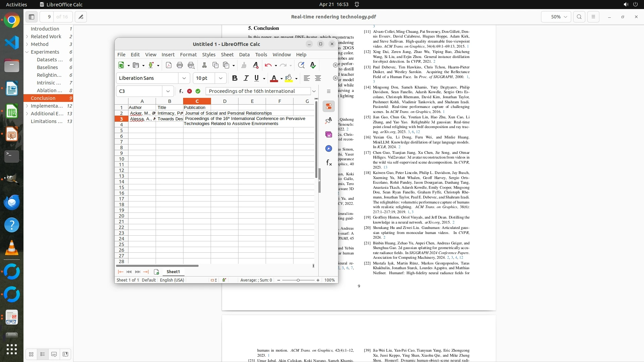This screenshot has width=644, height=362.
Task: Open sidebar Navigator compass icon
Action: [x=329, y=148]
